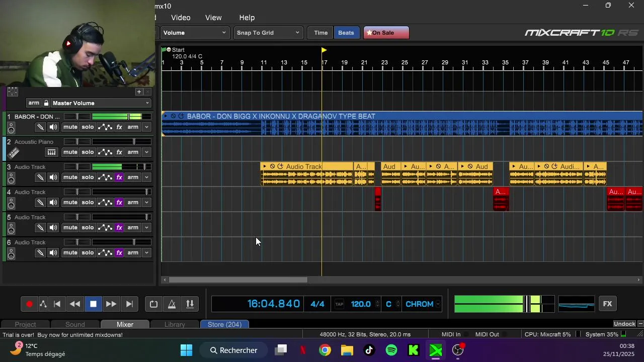Open fx on Audio Track 4
This screenshot has width=644, height=362.
(x=119, y=203)
